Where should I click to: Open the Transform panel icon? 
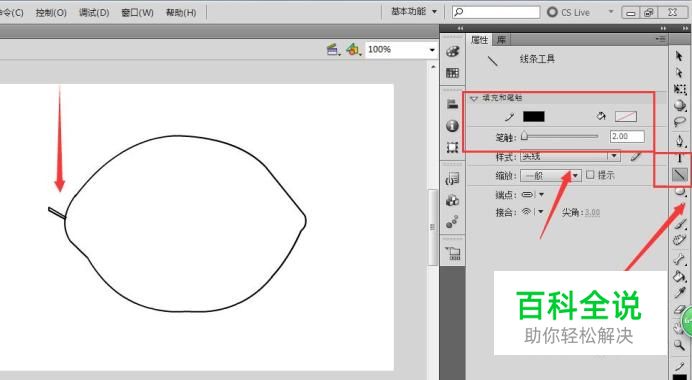tap(452, 147)
